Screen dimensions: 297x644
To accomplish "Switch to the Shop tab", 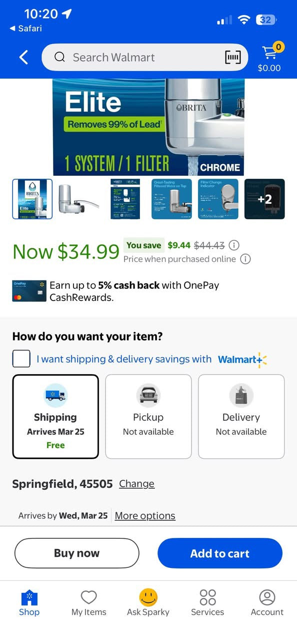I will coord(29,602).
